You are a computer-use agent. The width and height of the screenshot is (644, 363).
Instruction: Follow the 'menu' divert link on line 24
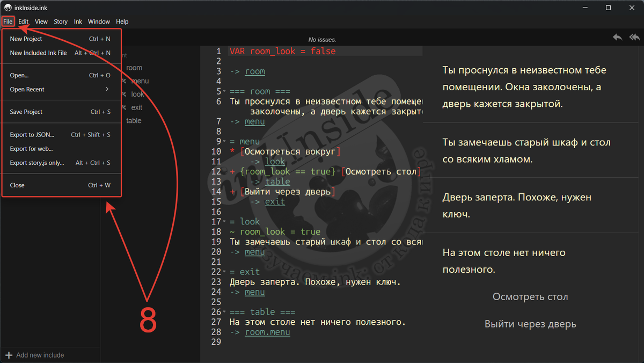click(x=255, y=292)
